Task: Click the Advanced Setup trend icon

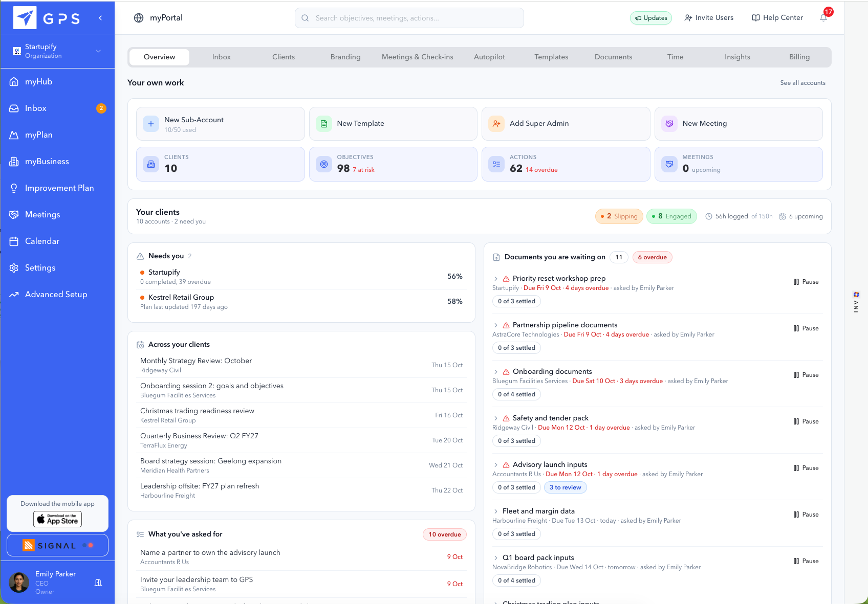Action: pos(14,295)
